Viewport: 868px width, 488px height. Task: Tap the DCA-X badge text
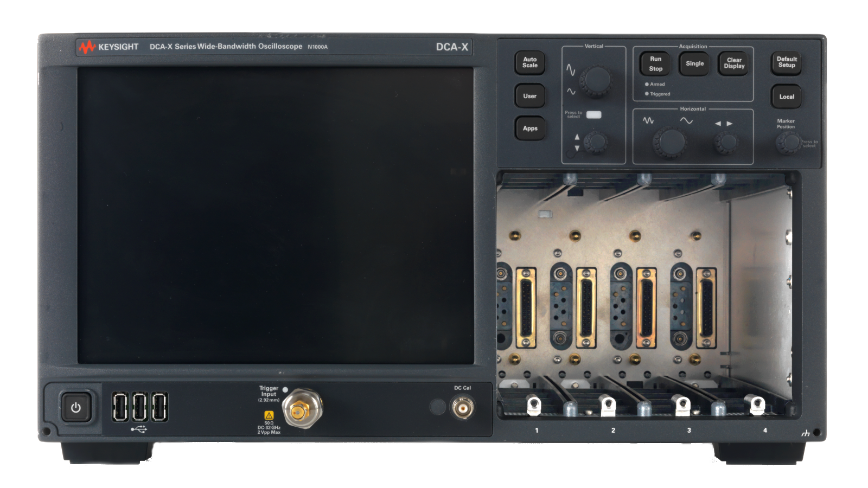pos(452,47)
